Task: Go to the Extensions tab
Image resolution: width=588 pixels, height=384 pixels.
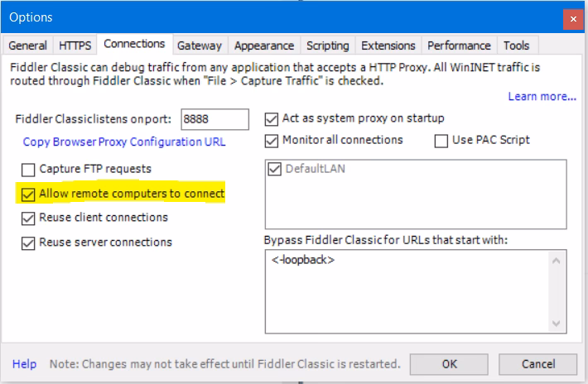Action: 388,46
